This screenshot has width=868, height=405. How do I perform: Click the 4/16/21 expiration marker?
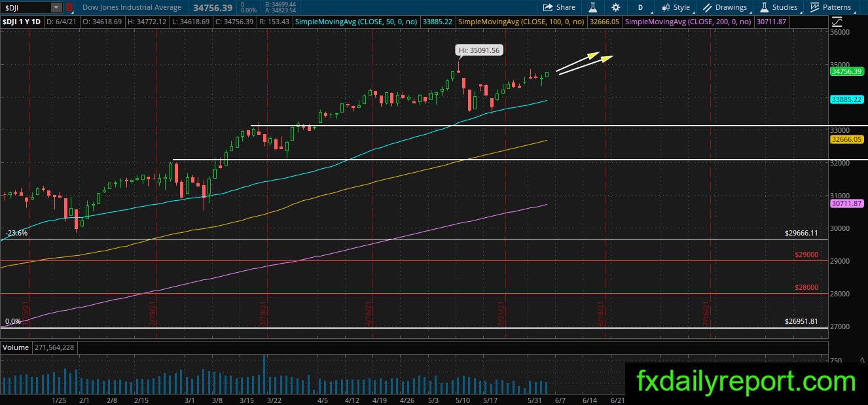[x=370, y=312]
